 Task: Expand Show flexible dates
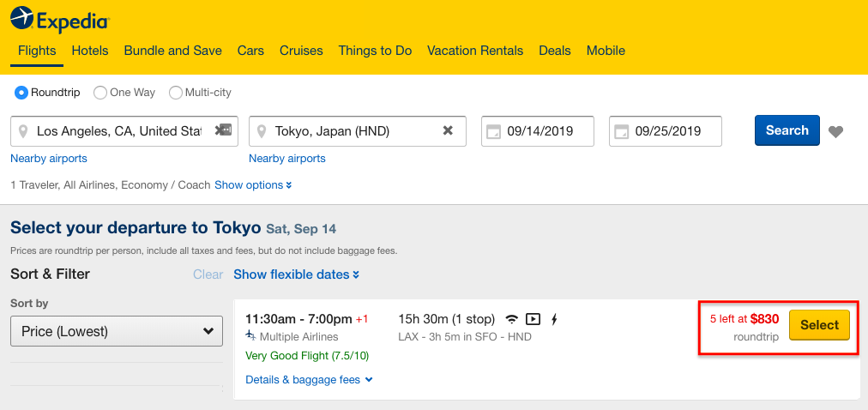click(296, 274)
